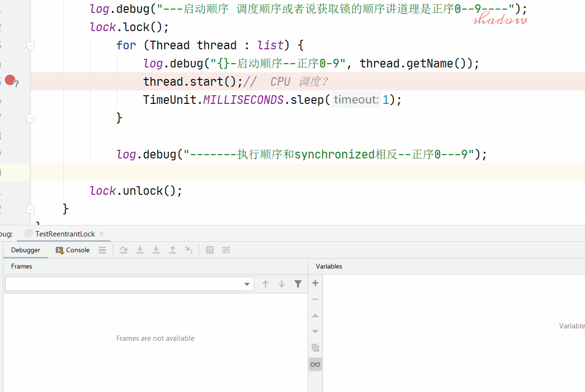Screen dimensions: 585x392
Task: Click the Force Step Into icon
Action: (156, 250)
